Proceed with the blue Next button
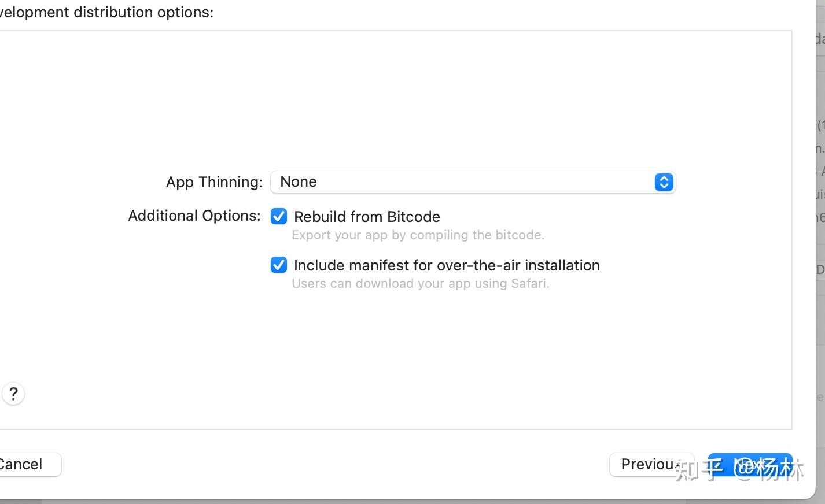825x504 pixels. [x=750, y=464]
